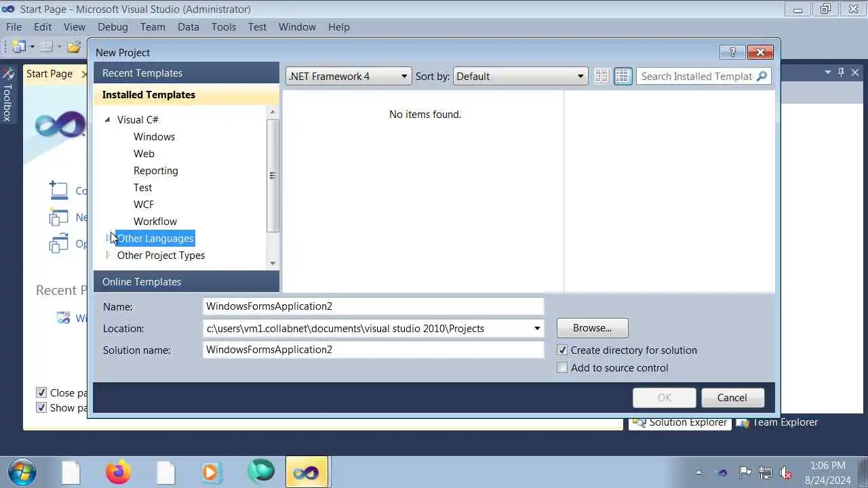The width and height of the screenshot is (868, 488).
Task: Open Firefox from the taskbar
Action: point(119,472)
